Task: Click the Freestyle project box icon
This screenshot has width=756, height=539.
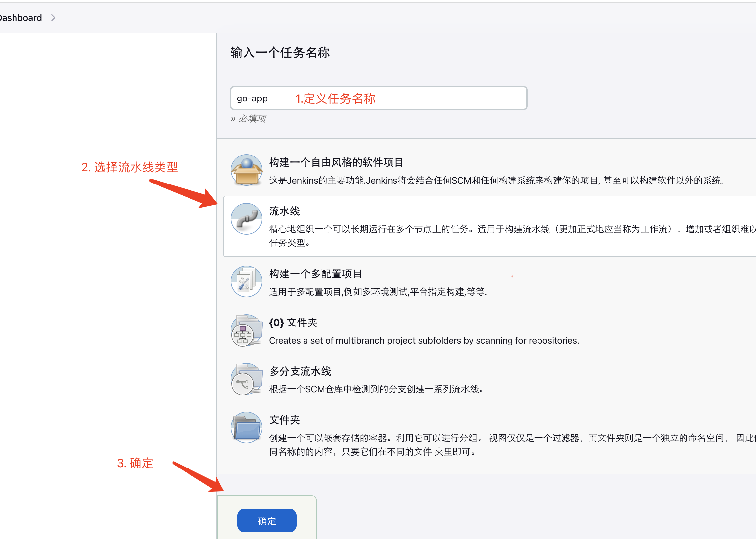Action: (x=247, y=170)
